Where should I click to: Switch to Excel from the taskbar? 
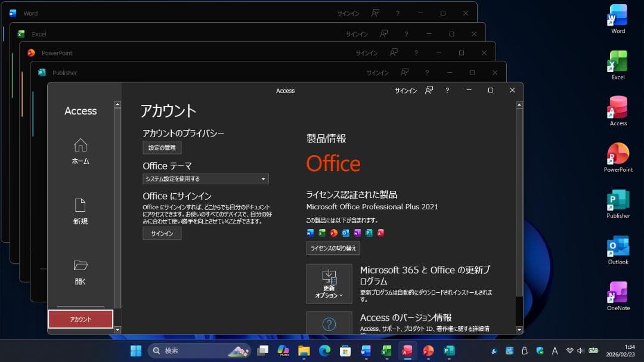coord(386,351)
